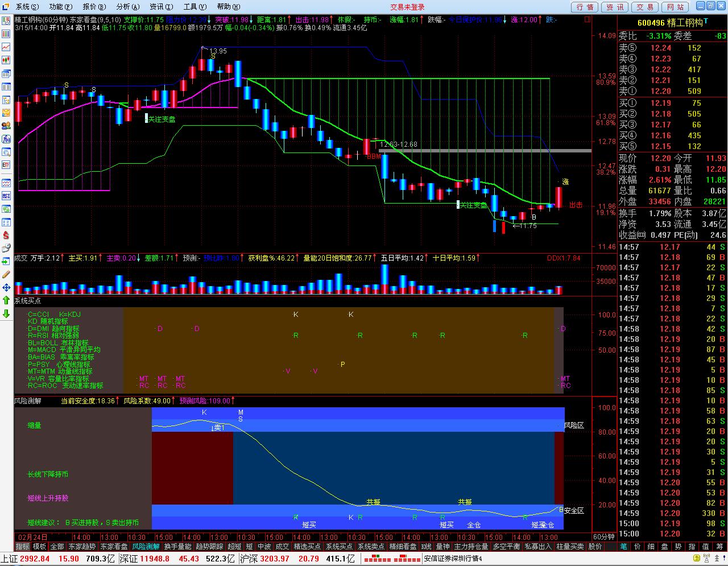The height and width of the screenshot is (566, 728).
Task: Select the 私募出入 indicator tab
Action: pos(538,547)
